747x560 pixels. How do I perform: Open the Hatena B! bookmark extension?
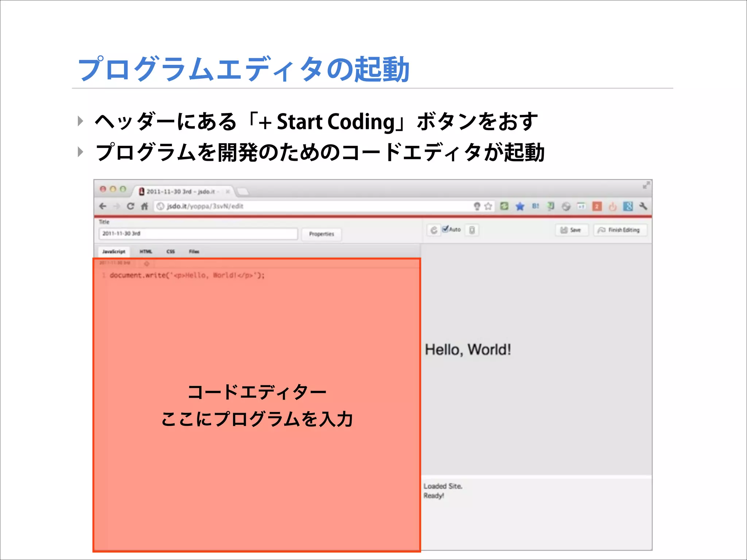(x=535, y=206)
